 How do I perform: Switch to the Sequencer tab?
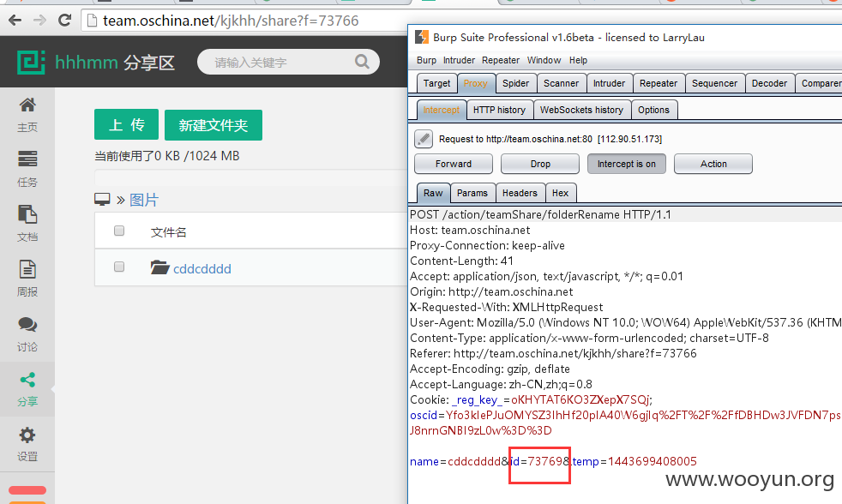pos(715,83)
